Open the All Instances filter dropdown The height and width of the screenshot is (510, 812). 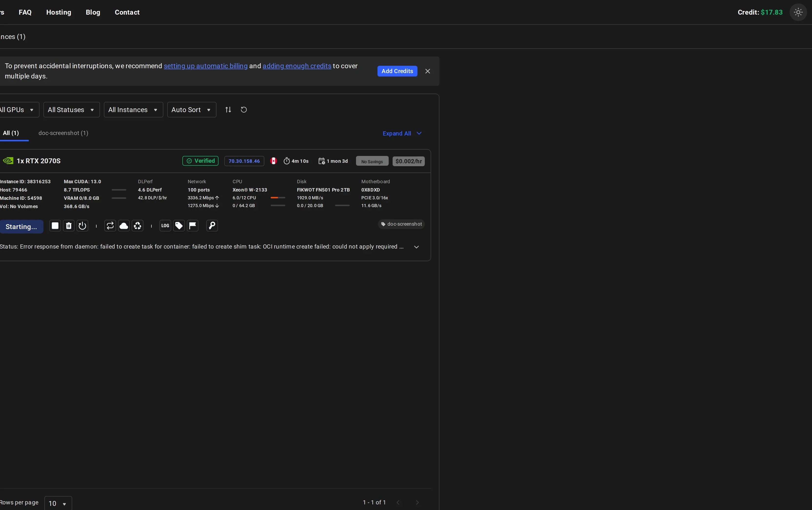pos(134,110)
